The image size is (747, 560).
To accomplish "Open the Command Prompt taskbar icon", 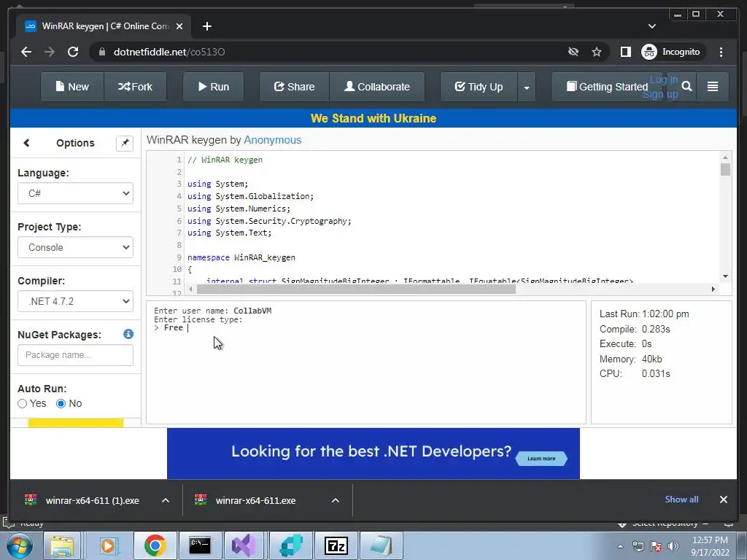I will (200, 545).
